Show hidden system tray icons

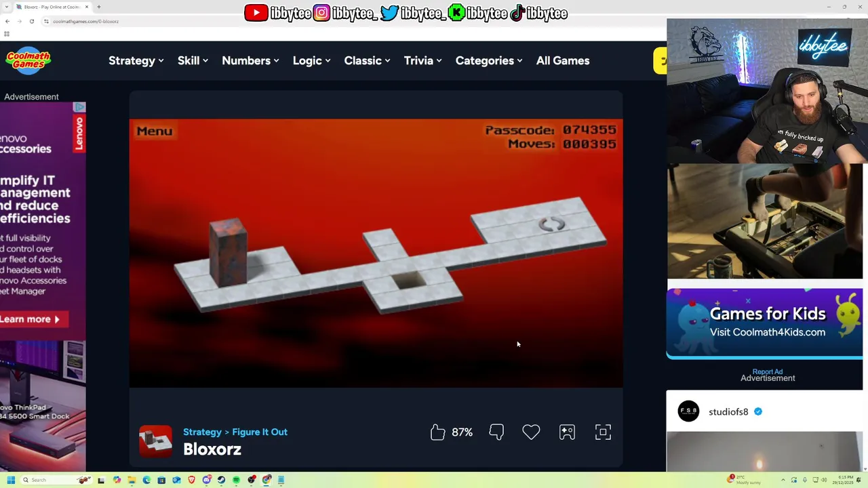(x=783, y=480)
